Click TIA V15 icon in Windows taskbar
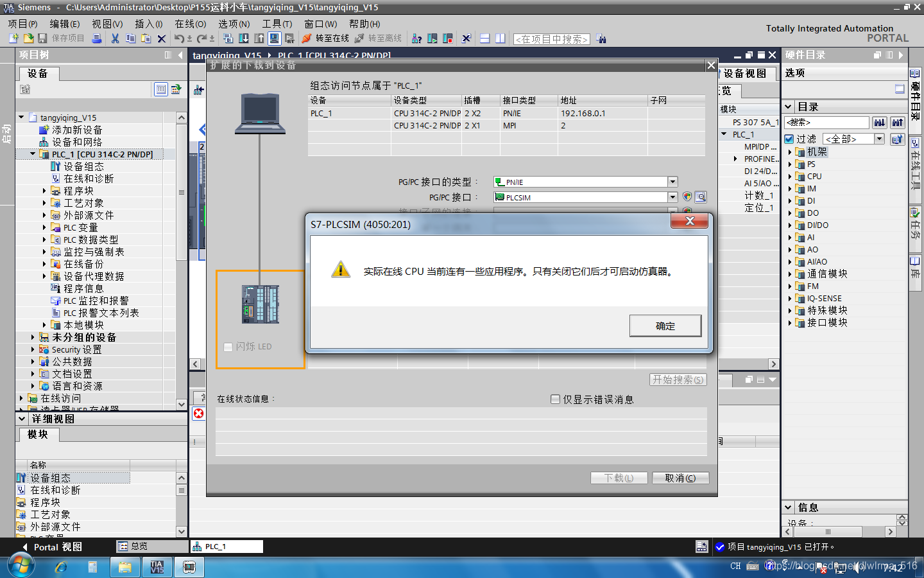This screenshot has height=578, width=924. (157, 567)
